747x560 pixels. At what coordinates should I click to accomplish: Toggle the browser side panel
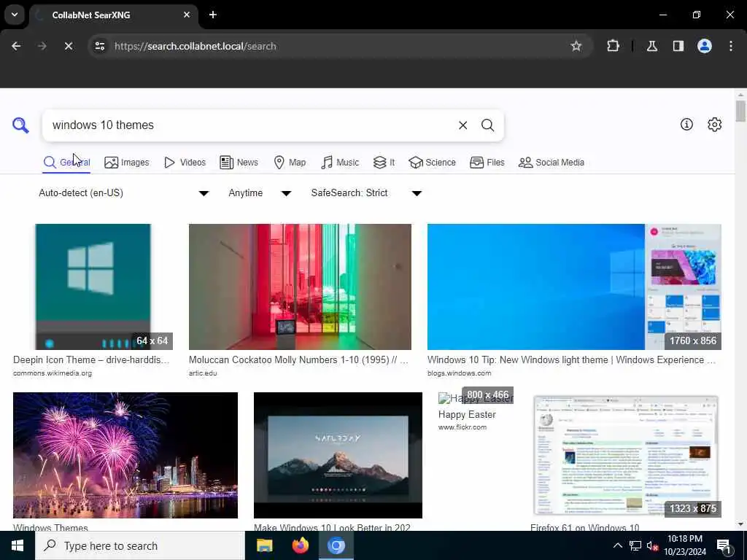(678, 46)
